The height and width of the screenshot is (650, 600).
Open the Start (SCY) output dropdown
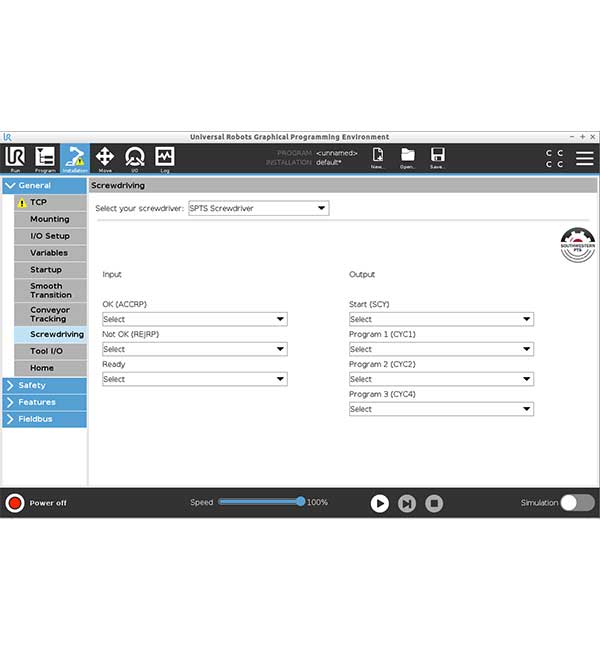click(x=441, y=319)
